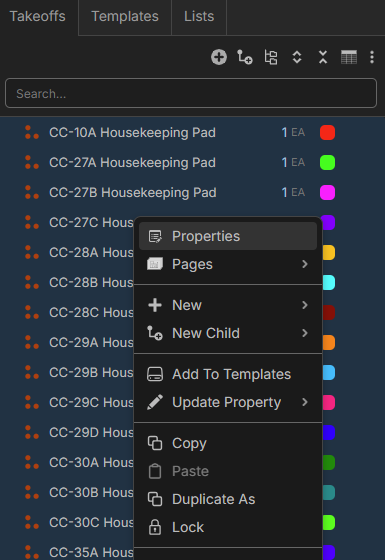Click the CC-10A Housekeeping Pad takeoff icon
Image resolution: width=385 pixels, height=560 pixels.
[31, 132]
